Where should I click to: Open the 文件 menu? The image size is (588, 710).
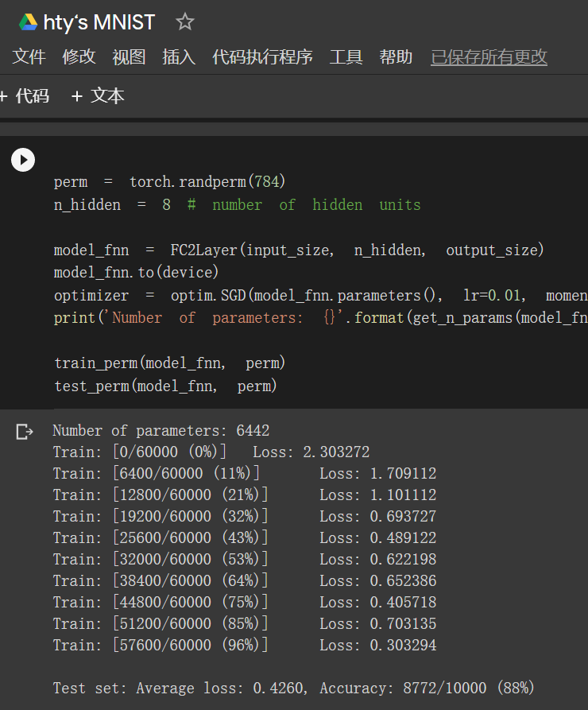pos(29,57)
